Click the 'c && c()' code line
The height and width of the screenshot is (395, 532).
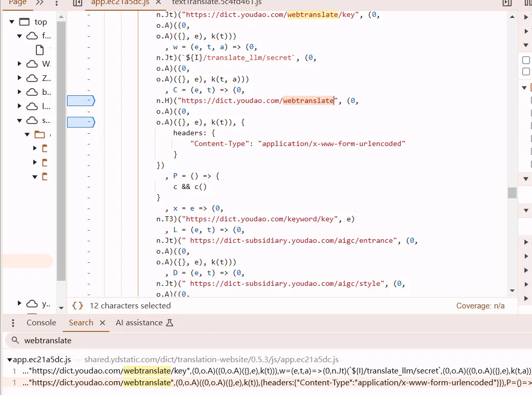(190, 187)
